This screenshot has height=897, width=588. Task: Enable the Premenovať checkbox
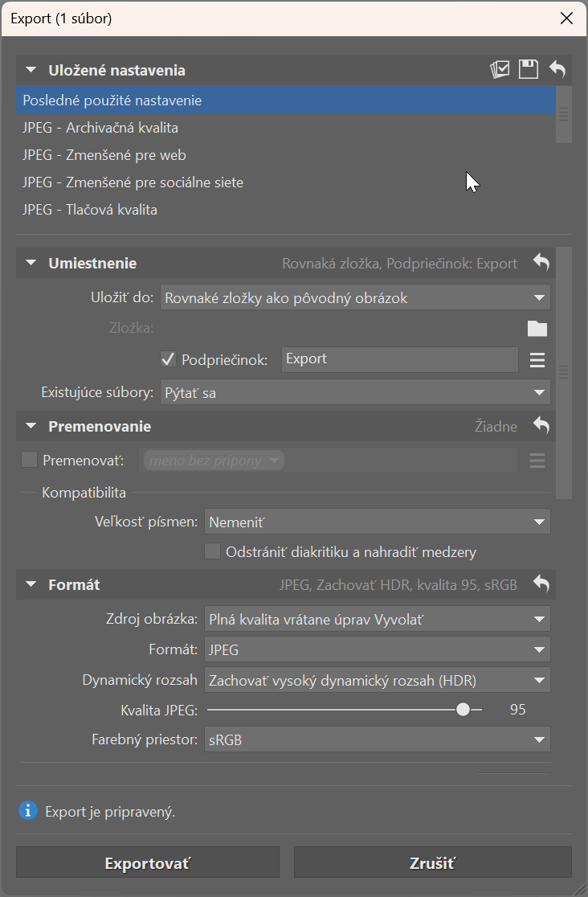coord(29,460)
